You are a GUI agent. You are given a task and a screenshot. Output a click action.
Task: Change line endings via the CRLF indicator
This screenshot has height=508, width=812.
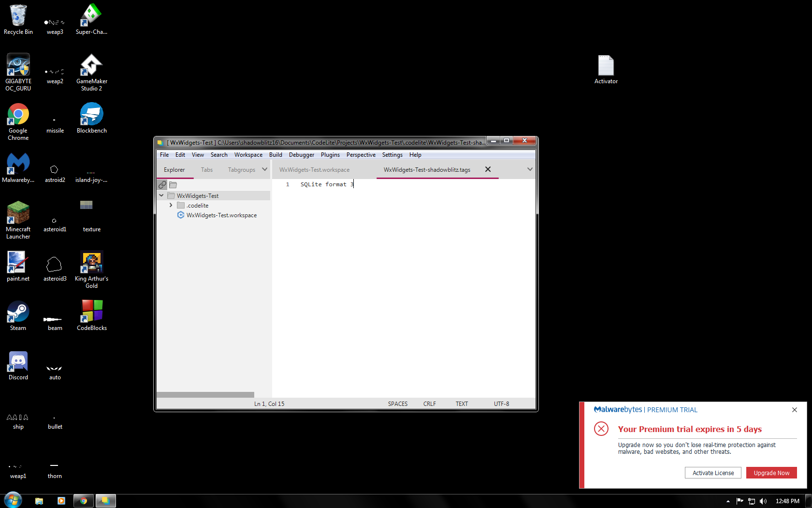point(429,403)
